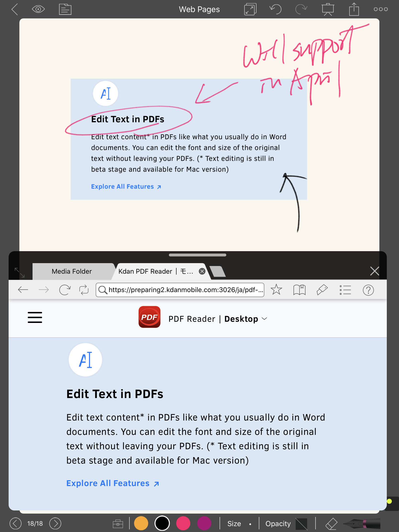Tap the 18/18 page indicator

(35, 523)
